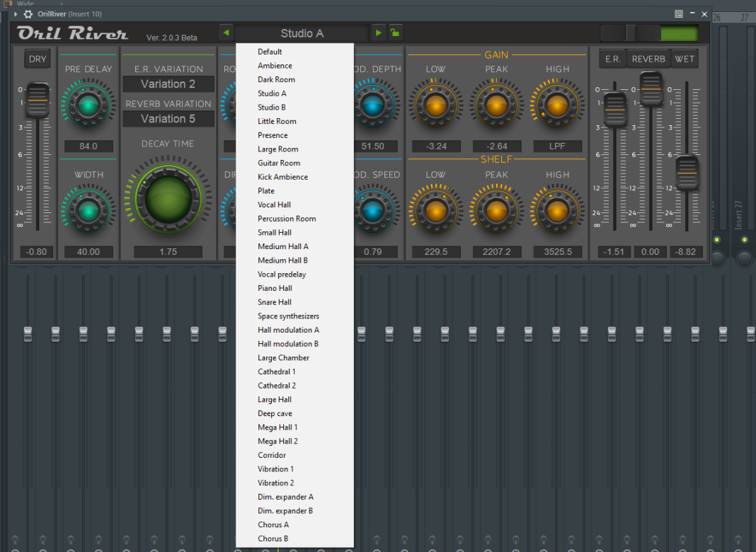Open the Reverb Variation 5 selector
The width and height of the screenshot is (756, 552).
coord(168,118)
